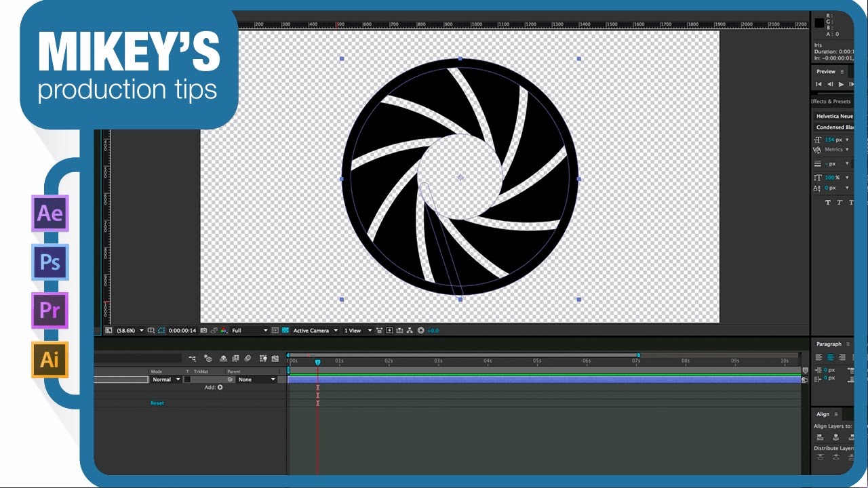Click the Reset link in timeline

[x=157, y=403]
